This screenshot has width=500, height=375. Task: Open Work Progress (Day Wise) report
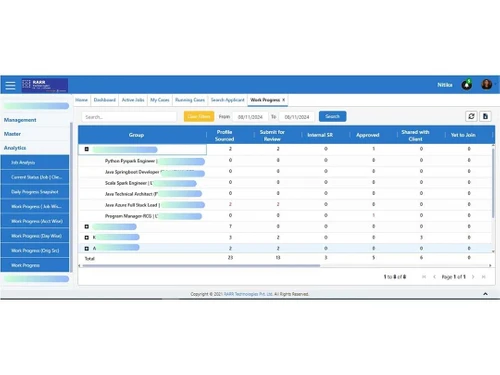35,236
